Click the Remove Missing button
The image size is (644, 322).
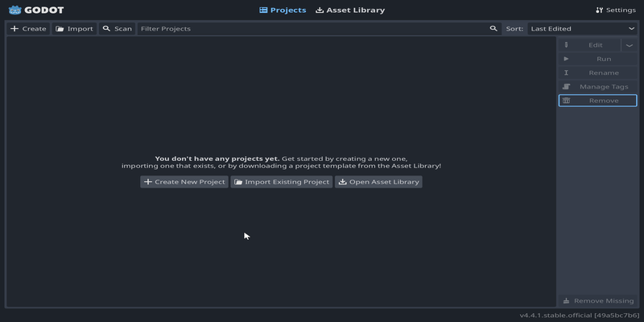pos(597,301)
